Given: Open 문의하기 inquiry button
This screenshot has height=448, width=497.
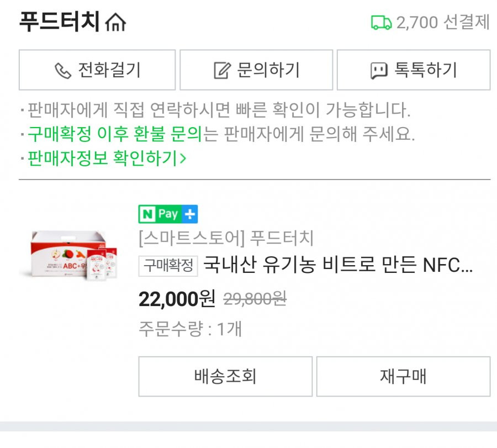Looking at the screenshot, I should pos(256,70).
